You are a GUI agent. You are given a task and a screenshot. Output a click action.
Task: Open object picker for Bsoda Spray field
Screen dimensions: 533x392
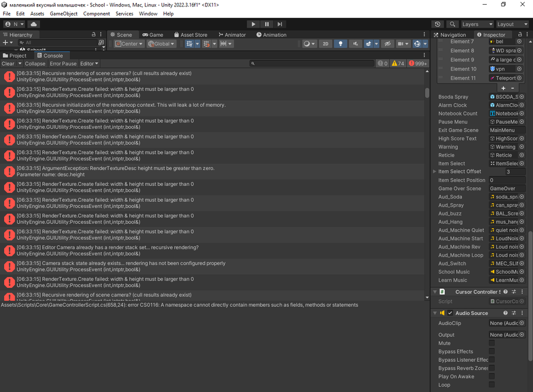[x=522, y=97]
